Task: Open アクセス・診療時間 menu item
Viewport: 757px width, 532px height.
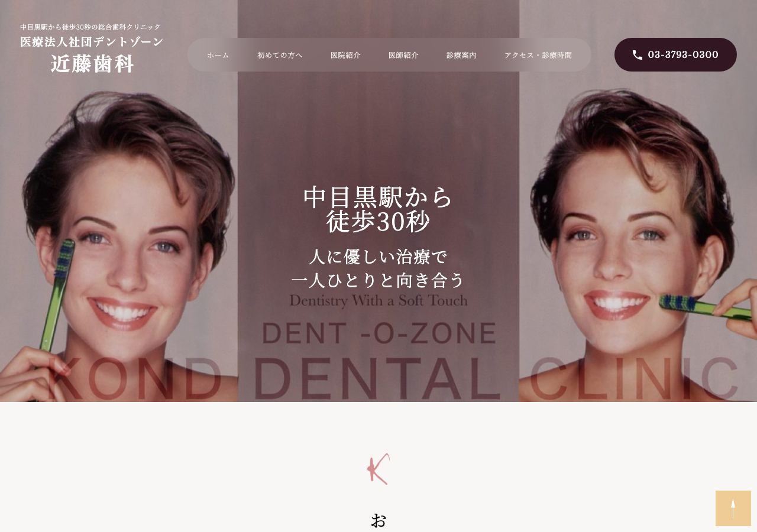Action: pyautogui.click(x=538, y=55)
